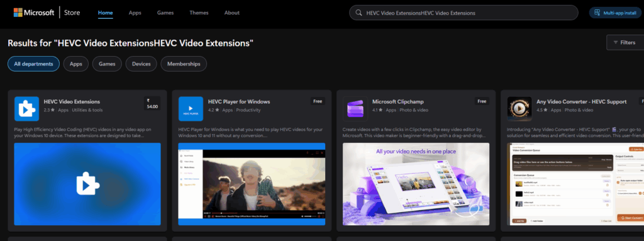Click the 4.1 star rating text
The image size is (644, 241).
[377, 110]
